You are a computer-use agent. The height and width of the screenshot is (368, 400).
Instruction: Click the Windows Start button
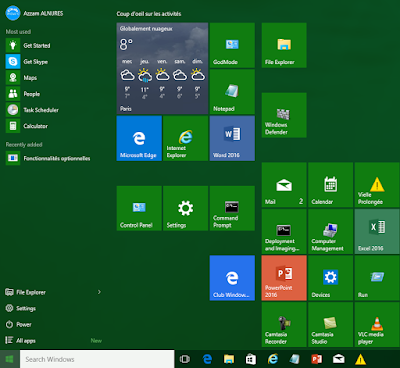[10, 359]
